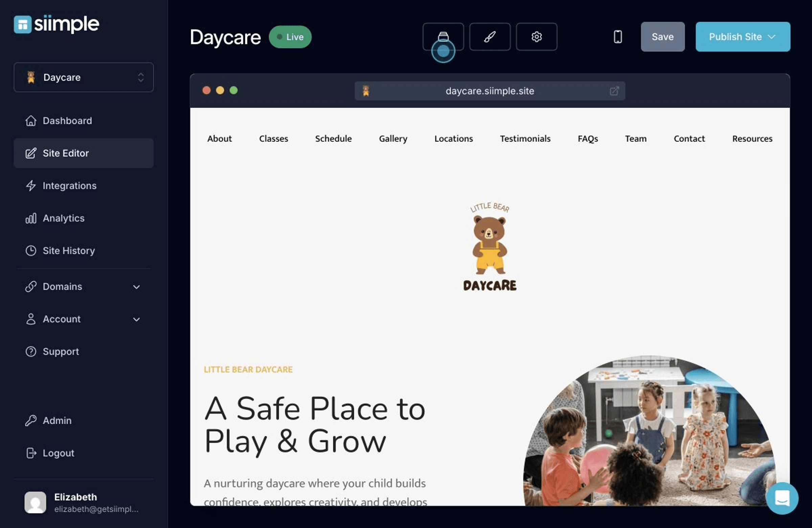
Task: Click Elizabeth's profile avatar
Action: tap(35, 502)
